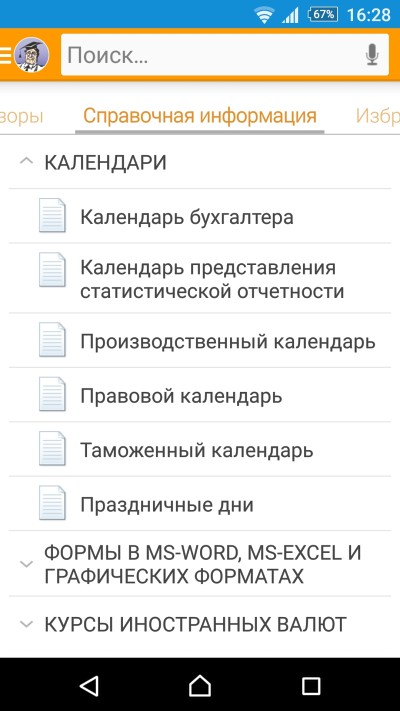The width and height of the screenshot is (400, 711).
Task: Tap the professor avatar logo
Action: pyautogui.click(x=32, y=55)
